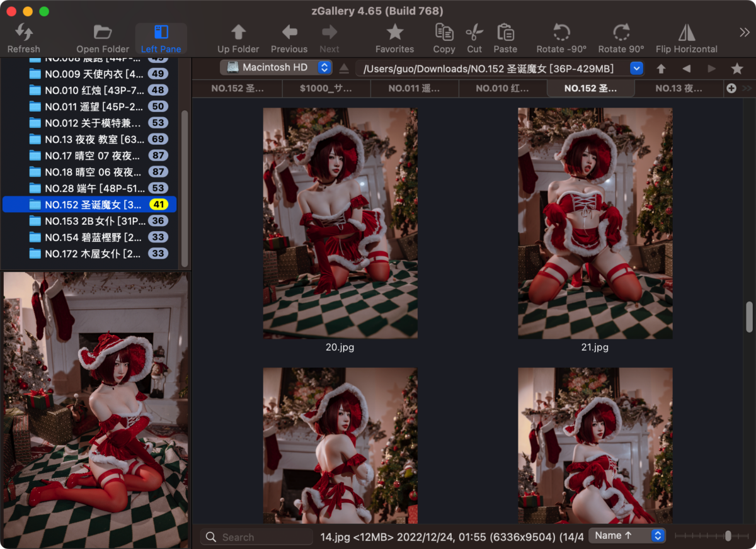Image resolution: width=756 pixels, height=549 pixels.
Task: Select folder NO.154 碧蓝樫野
Action: [x=89, y=237]
